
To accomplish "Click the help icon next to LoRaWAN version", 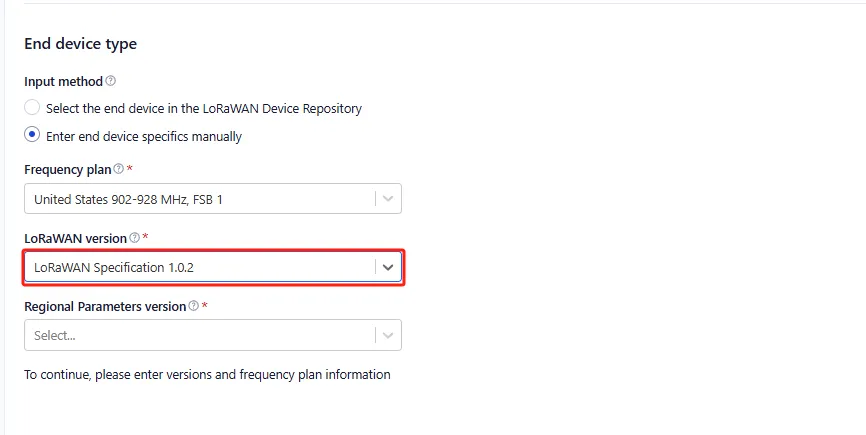I will (x=135, y=238).
